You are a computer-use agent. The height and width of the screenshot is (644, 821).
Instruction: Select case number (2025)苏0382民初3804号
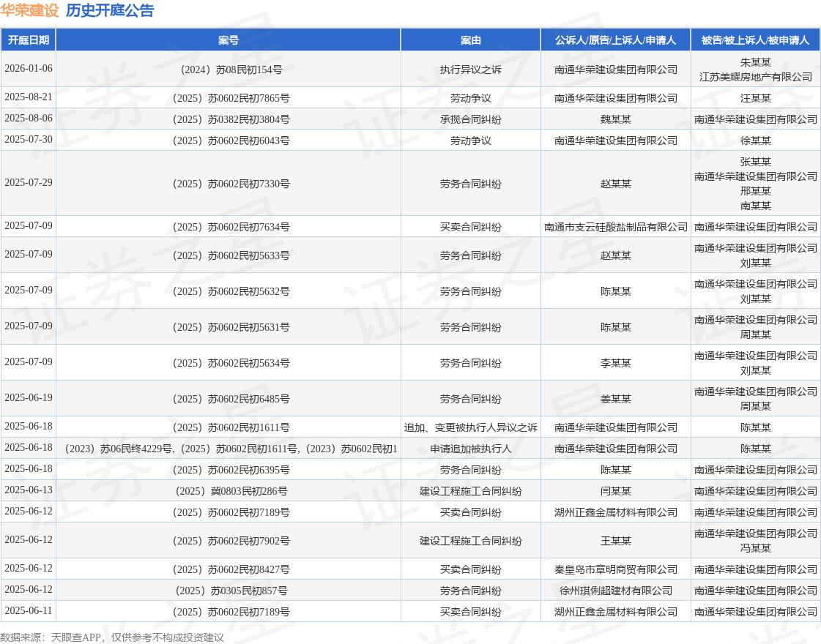point(229,120)
